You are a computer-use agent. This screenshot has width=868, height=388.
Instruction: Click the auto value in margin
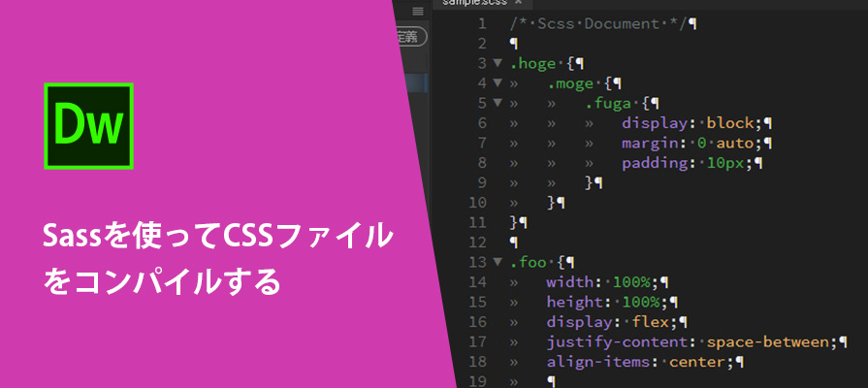click(735, 144)
